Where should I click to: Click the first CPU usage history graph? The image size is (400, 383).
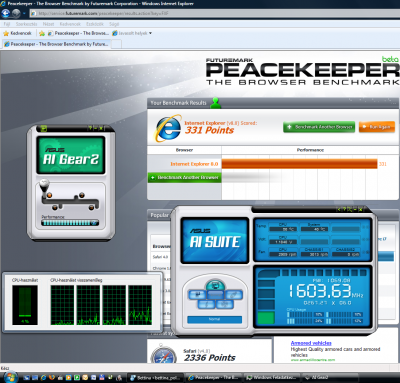tap(62, 305)
